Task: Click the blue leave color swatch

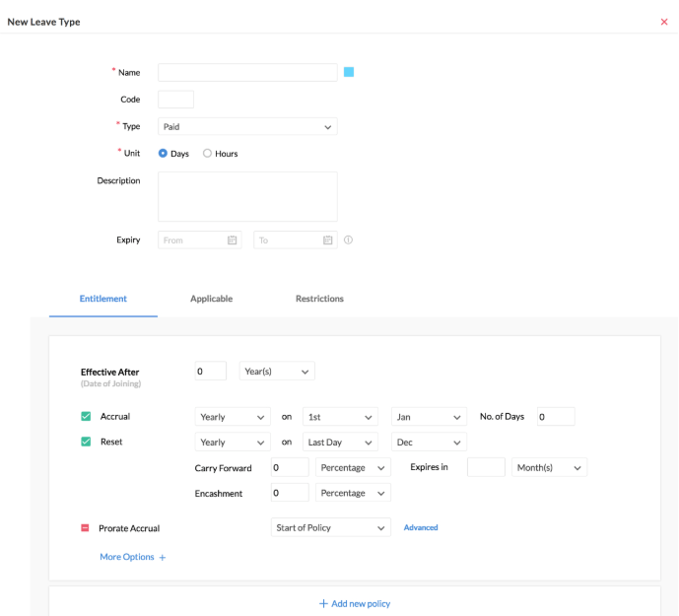Action: tap(348, 72)
